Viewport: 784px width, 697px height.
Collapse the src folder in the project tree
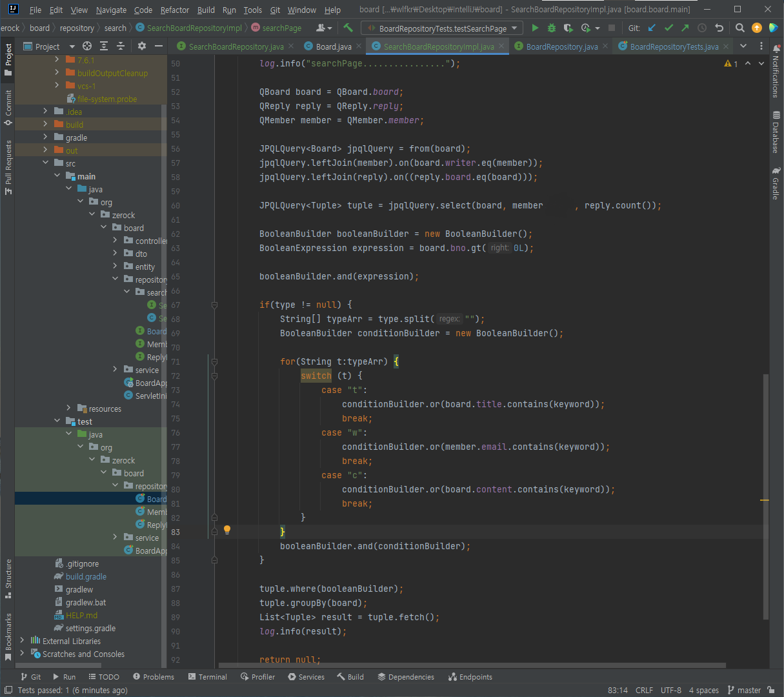45,163
